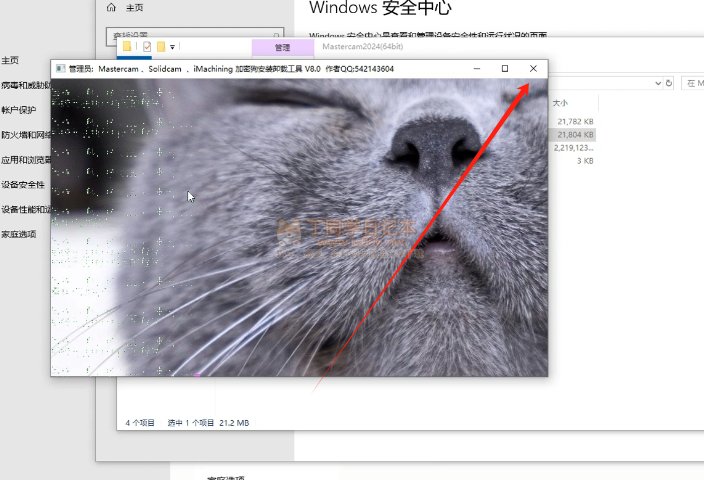Screen dimensions: 704x480
Task: Click the home icon beside 主页 at top
Action: 111,8
